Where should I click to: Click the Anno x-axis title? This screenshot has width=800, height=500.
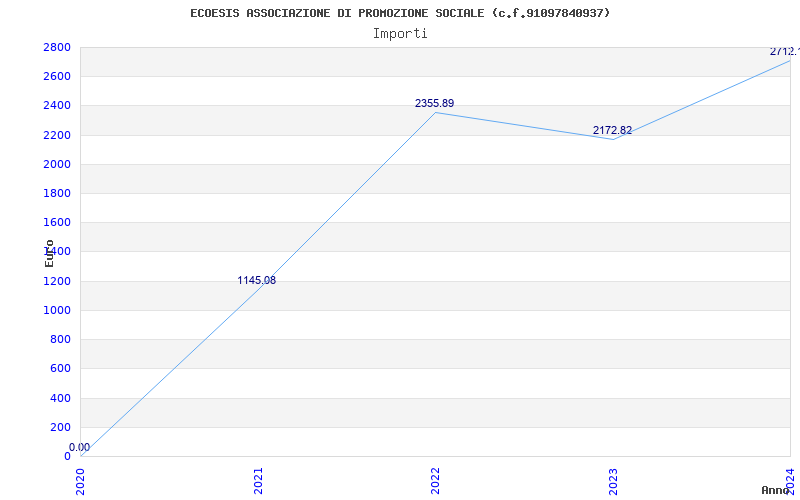pyautogui.click(x=776, y=490)
